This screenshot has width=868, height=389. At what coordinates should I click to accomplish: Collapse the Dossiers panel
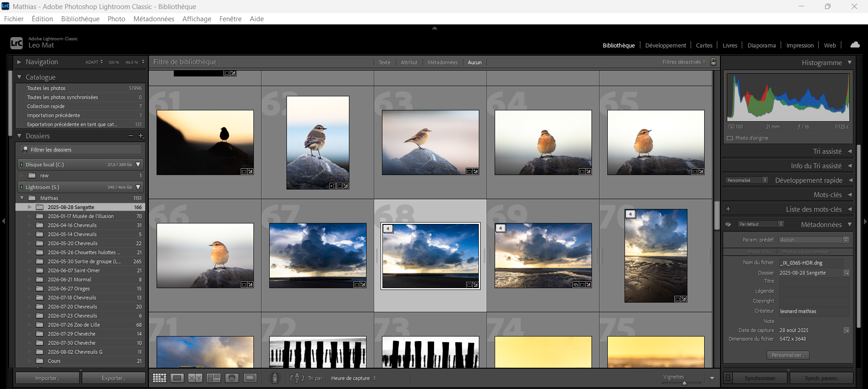click(19, 136)
